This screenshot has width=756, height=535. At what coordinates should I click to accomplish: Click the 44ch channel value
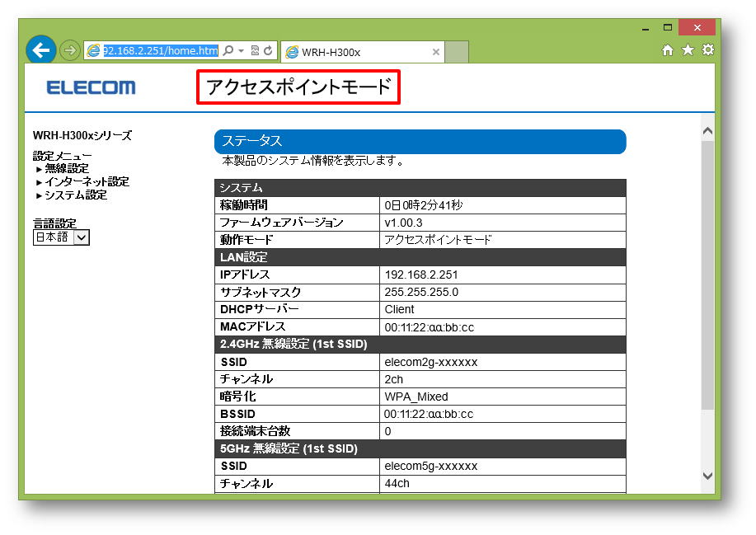pos(397,483)
